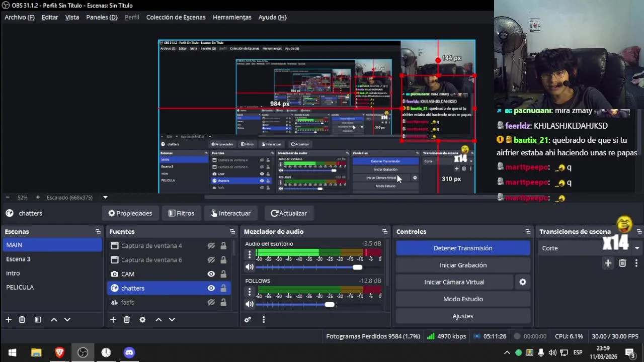
Task: Show Captura de ventana 4 source
Action: click(211, 246)
